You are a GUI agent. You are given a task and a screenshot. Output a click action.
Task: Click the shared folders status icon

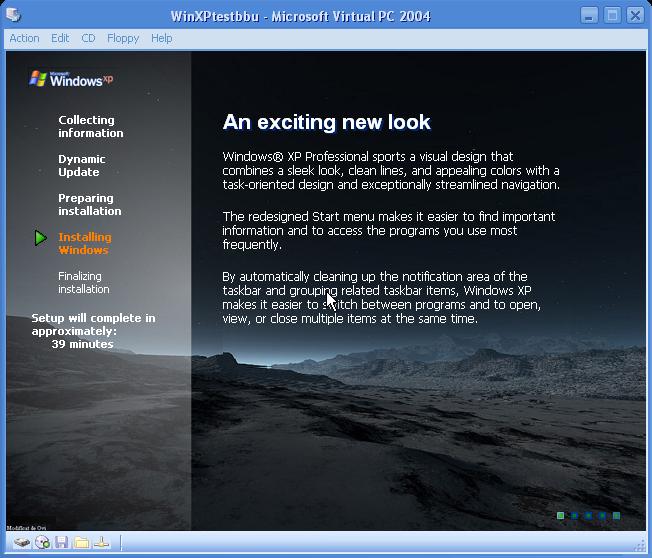82,543
